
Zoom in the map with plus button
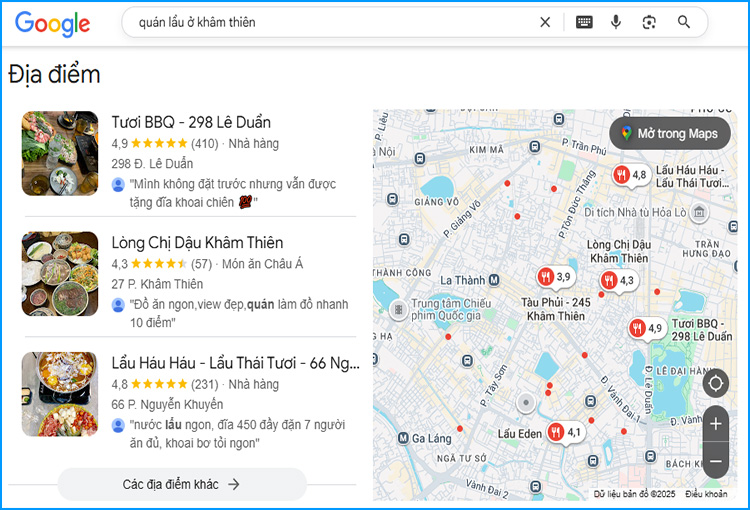716,424
